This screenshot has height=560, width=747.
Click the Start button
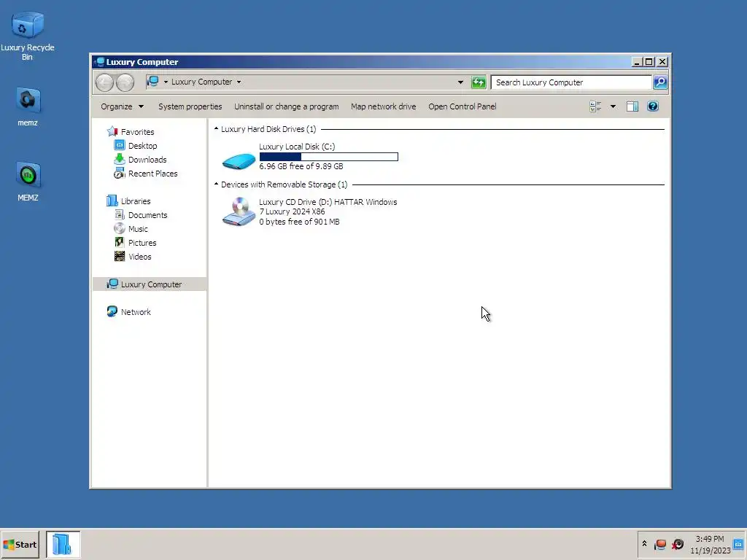20,544
